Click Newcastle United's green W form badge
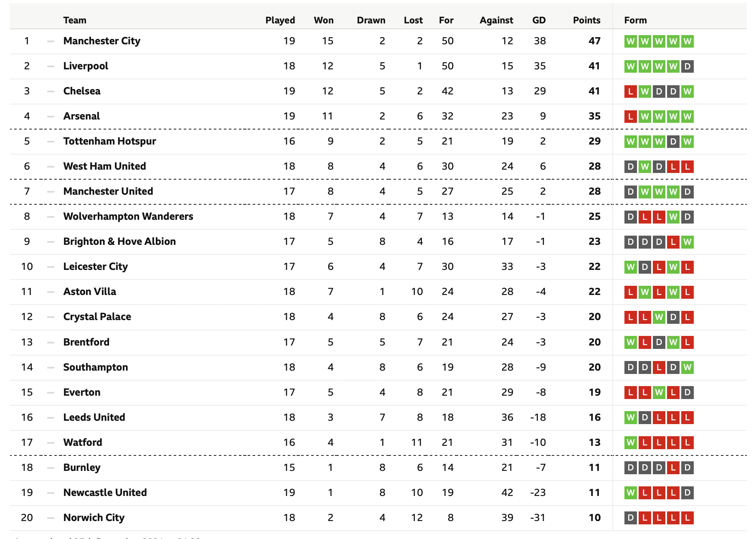This screenshot has height=539, width=756. [631, 493]
